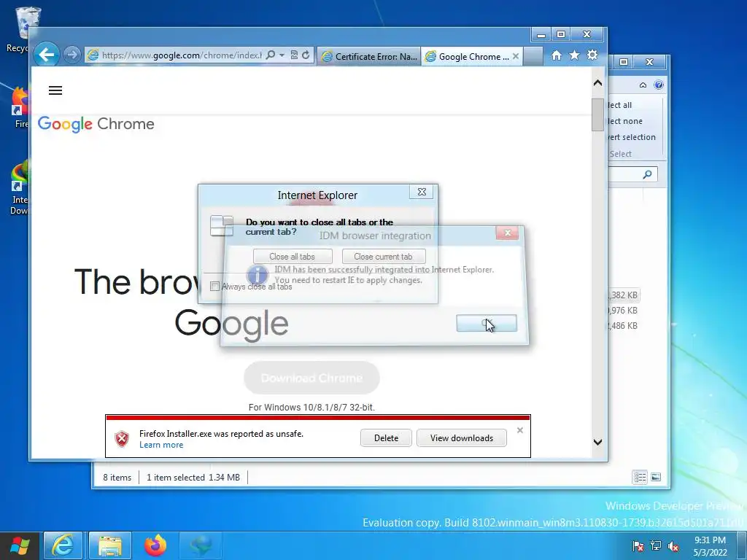Image resolution: width=747 pixels, height=560 pixels.
Task: Switch Explorer to large icons view
Action: pyautogui.click(x=656, y=477)
